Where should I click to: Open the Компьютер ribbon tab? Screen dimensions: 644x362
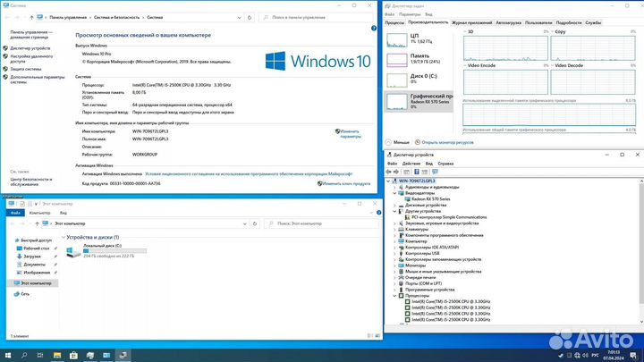(x=40, y=213)
